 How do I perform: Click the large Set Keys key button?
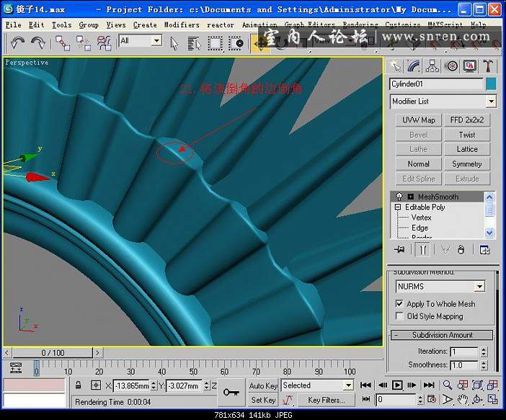[x=231, y=392]
